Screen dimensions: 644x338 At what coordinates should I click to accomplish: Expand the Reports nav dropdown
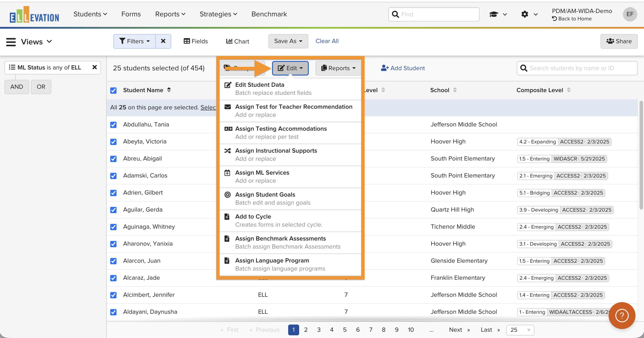(170, 14)
